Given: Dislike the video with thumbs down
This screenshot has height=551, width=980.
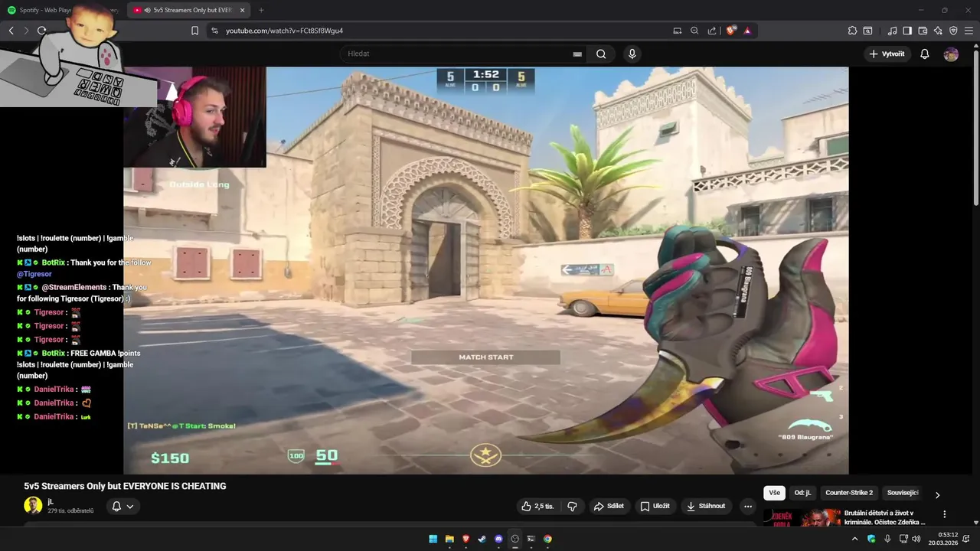Looking at the screenshot, I should point(572,506).
